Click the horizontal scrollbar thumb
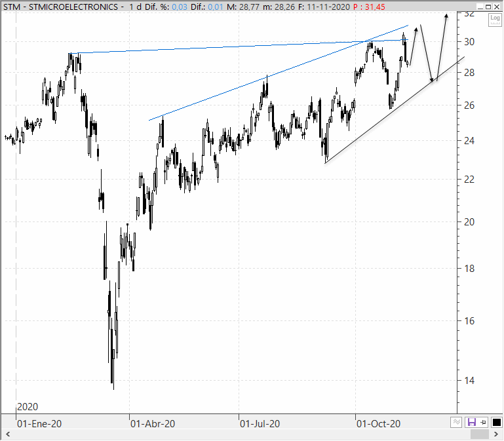The height and width of the screenshot is (441, 504). pos(480,434)
